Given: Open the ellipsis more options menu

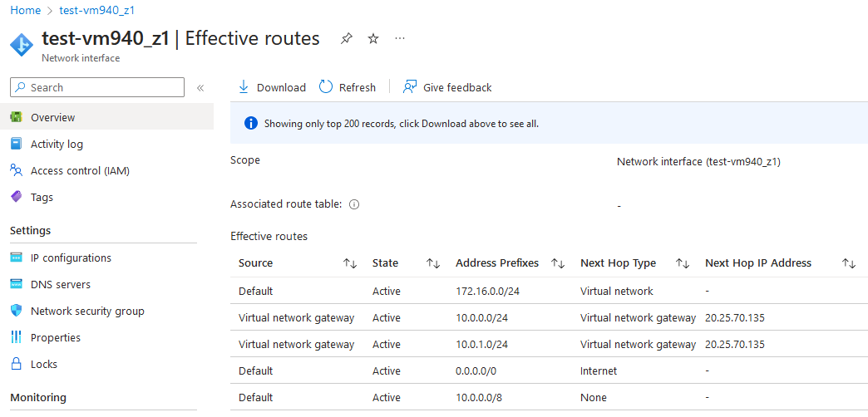Looking at the screenshot, I should coord(400,39).
